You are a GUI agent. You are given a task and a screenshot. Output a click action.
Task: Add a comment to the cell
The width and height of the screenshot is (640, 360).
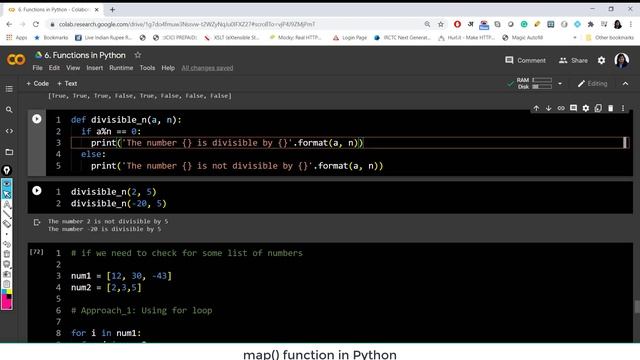click(573, 108)
